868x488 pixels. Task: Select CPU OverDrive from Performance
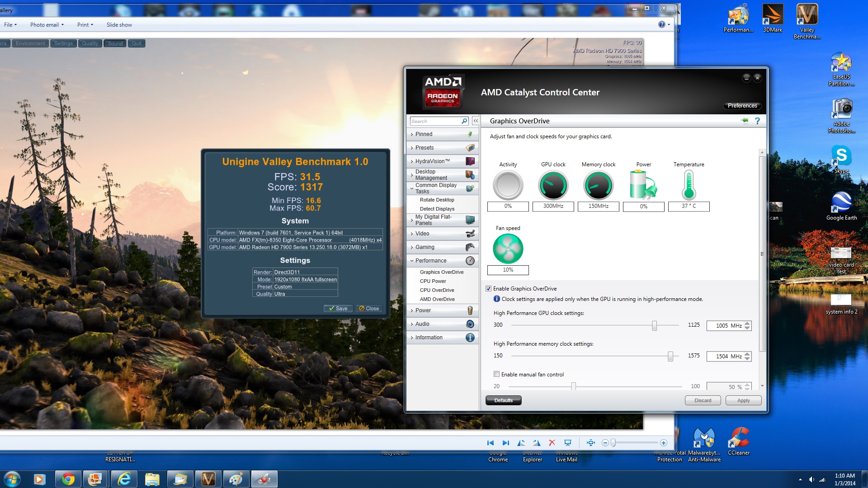coord(436,290)
